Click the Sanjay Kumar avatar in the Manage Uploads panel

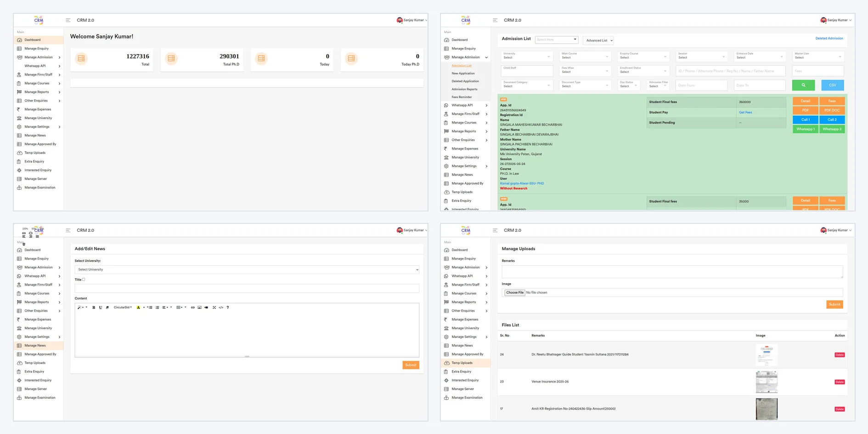(x=823, y=230)
